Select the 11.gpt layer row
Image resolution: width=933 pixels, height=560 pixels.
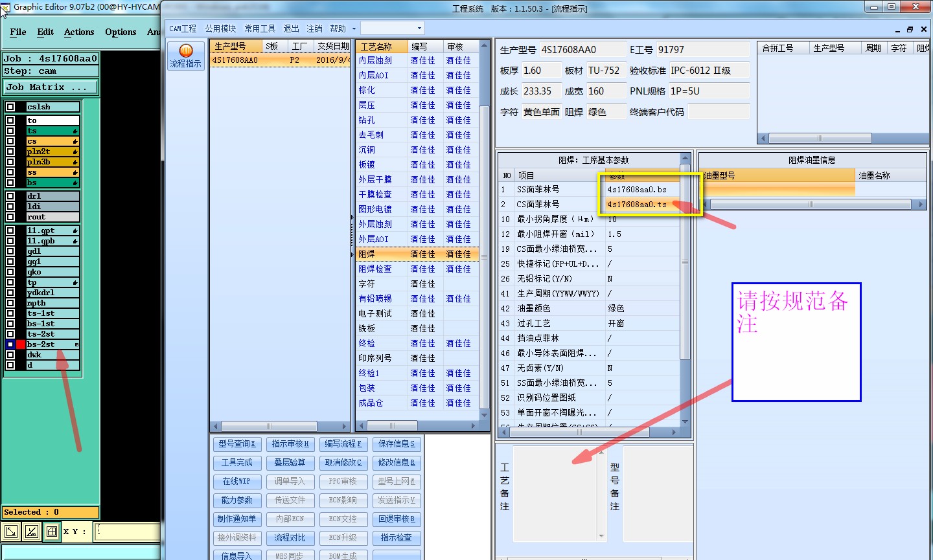coord(52,230)
